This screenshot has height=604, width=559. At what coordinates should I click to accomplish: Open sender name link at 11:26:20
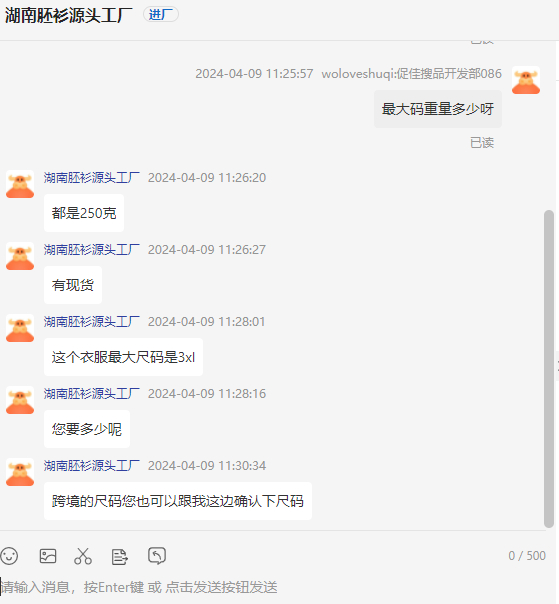pyautogui.click(x=92, y=178)
